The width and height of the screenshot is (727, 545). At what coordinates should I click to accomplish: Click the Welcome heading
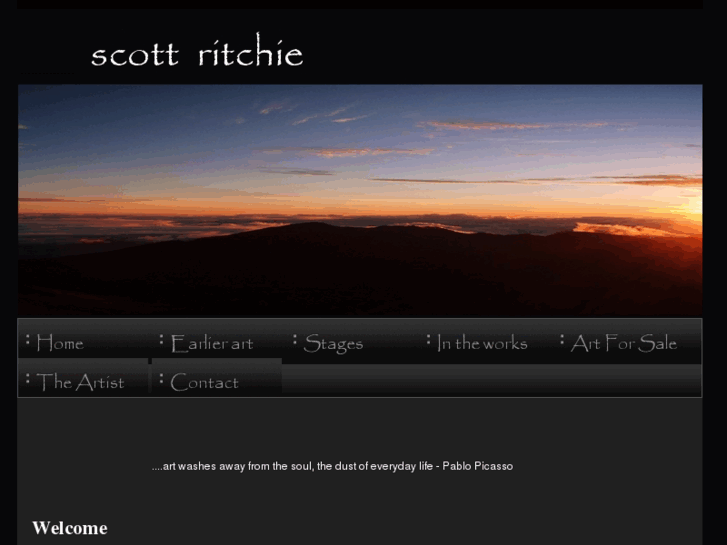(x=70, y=528)
